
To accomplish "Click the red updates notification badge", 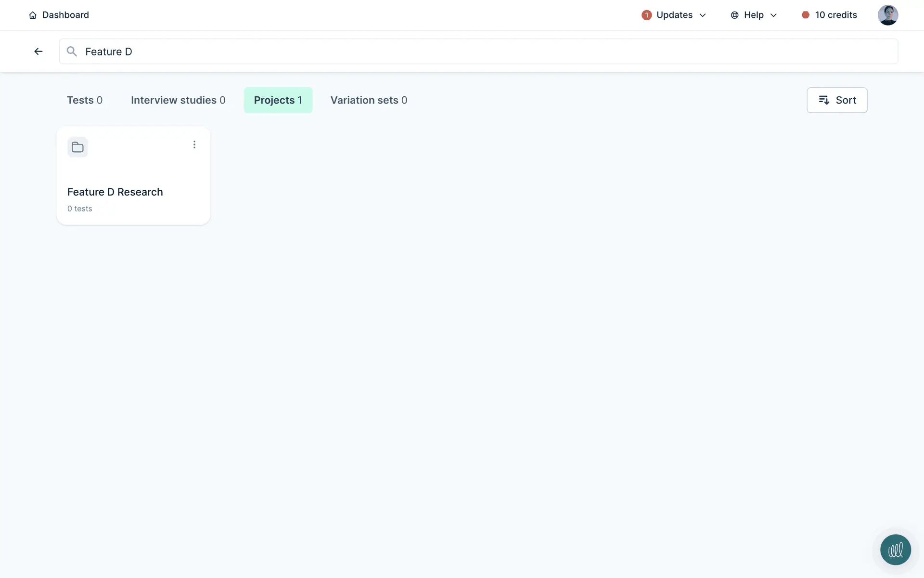I will (646, 15).
